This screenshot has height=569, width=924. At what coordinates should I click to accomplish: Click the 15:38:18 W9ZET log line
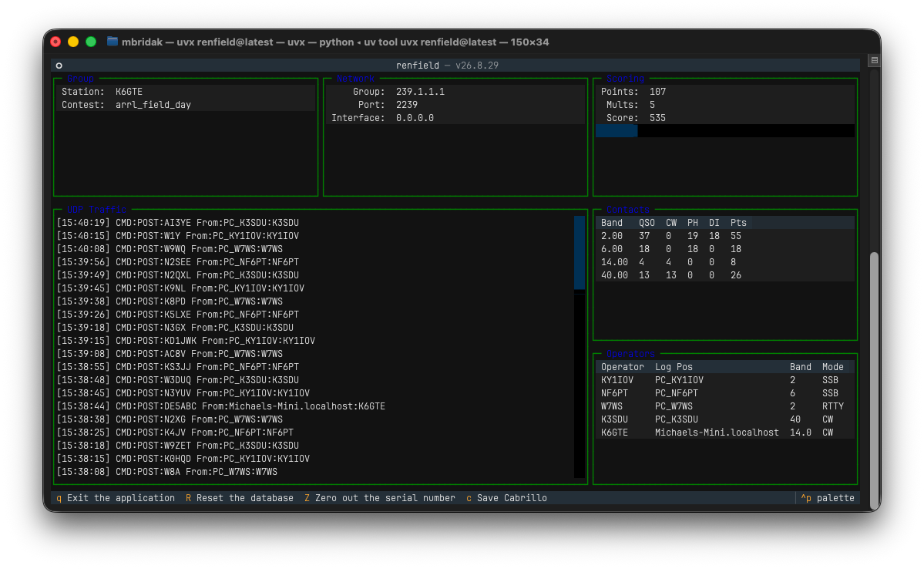click(x=178, y=445)
